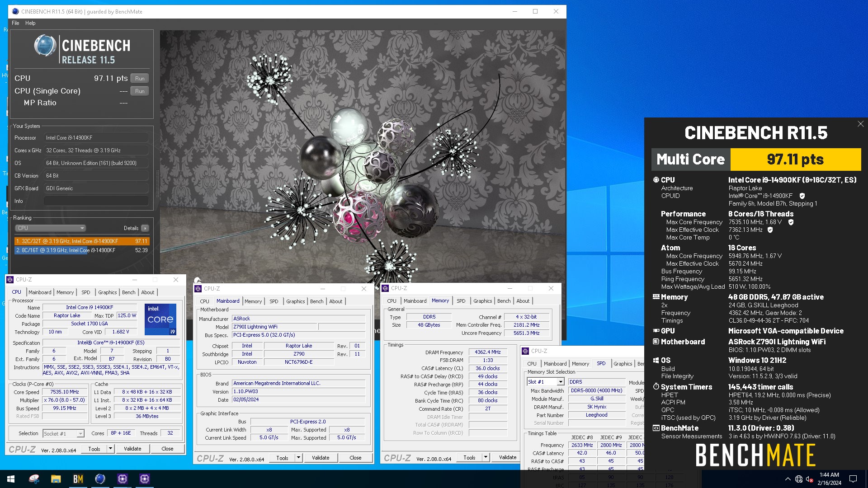Open File Explorer from the taskbar
The width and height of the screenshot is (868, 488).
(56, 479)
